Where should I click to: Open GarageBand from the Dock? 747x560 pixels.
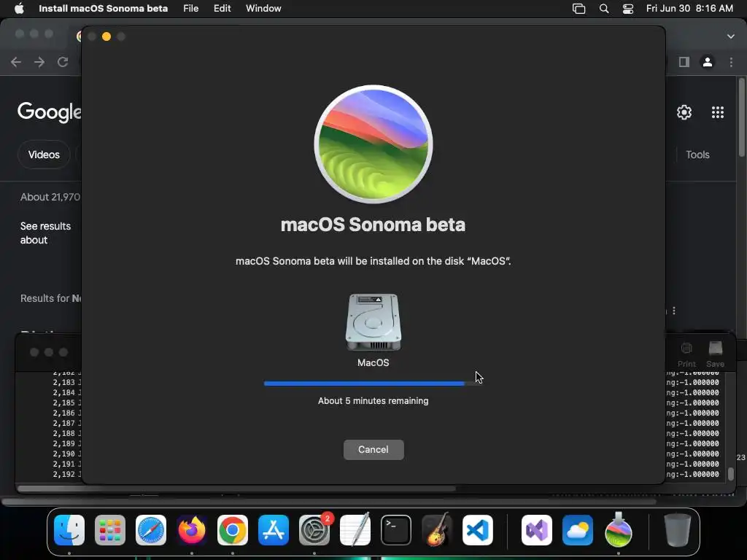click(436, 530)
